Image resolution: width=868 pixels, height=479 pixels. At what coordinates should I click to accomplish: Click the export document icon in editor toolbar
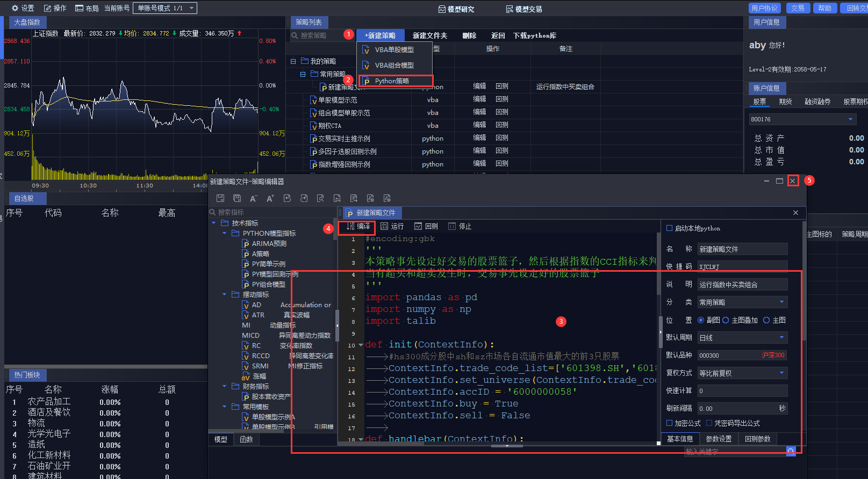pos(354,198)
